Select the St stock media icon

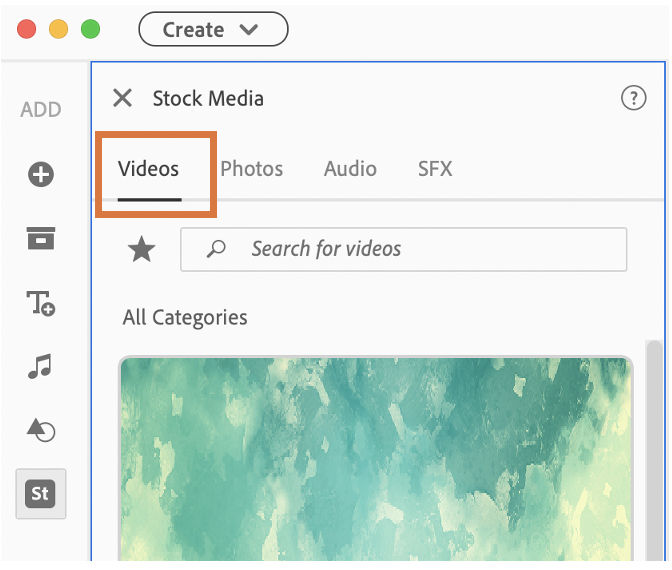pyautogui.click(x=41, y=494)
